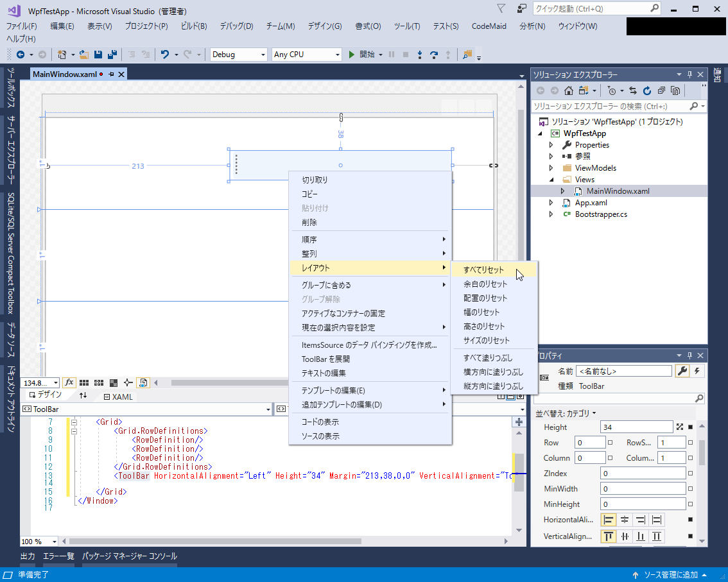The image size is (728, 582).
Task: Select Bootstrapper.cs in Solution Explorer
Action: (601, 214)
